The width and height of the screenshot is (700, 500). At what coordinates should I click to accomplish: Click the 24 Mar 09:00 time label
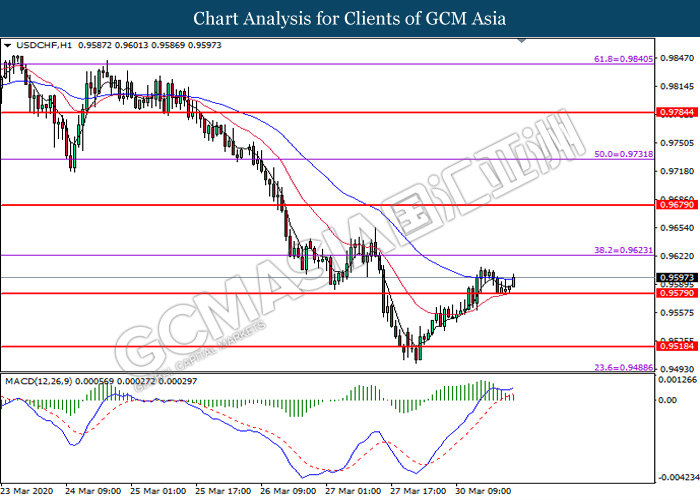(x=93, y=491)
